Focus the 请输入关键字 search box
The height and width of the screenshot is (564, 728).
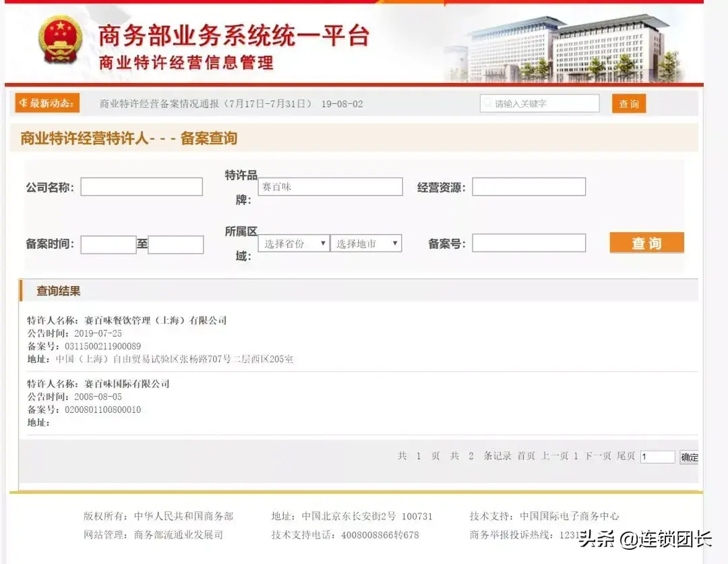(x=539, y=103)
